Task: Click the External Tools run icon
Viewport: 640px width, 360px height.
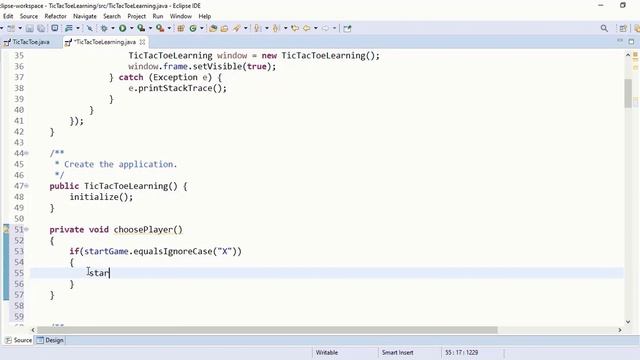Action: tap(160, 28)
